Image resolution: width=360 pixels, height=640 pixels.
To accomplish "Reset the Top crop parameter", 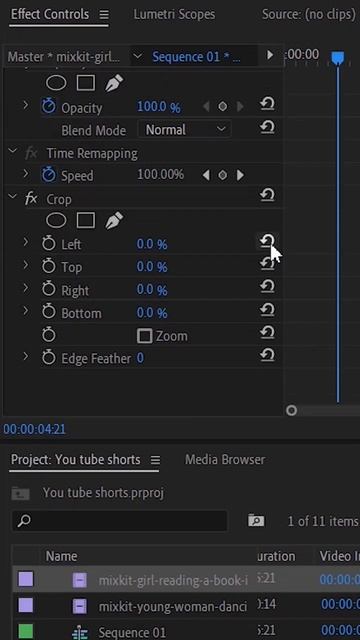I will coord(267,264).
